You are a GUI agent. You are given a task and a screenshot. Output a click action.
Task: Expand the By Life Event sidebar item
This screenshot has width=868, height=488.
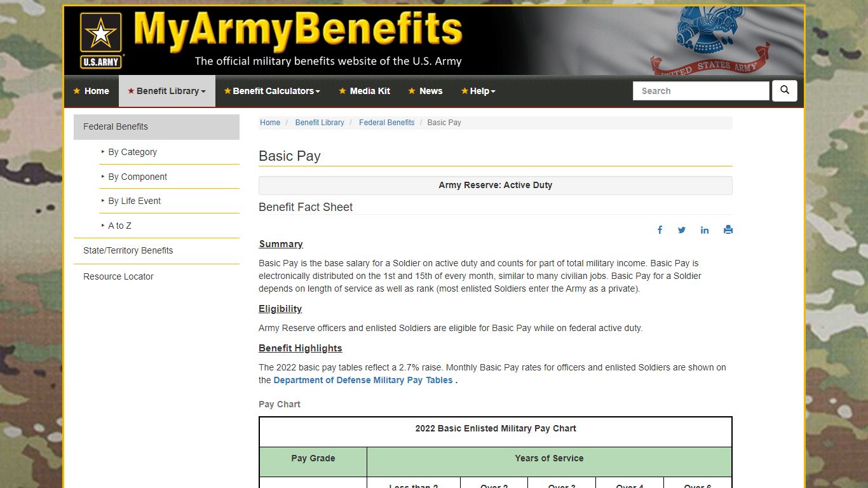tap(169, 201)
